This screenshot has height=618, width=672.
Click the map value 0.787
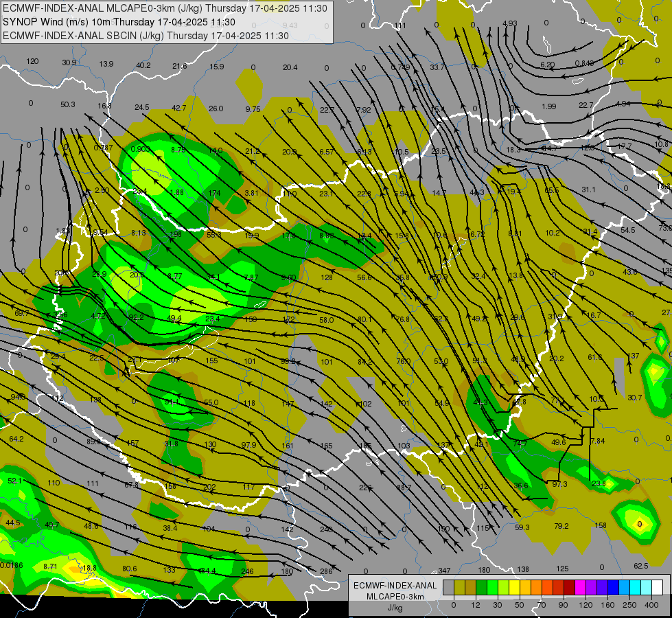tap(103, 148)
